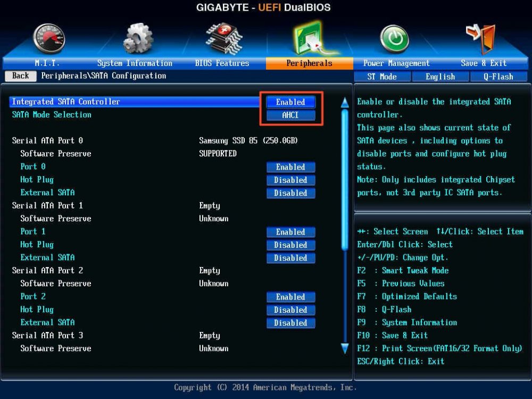
Task: Click the Serial ATA Port 2 label
Action: [x=47, y=270]
